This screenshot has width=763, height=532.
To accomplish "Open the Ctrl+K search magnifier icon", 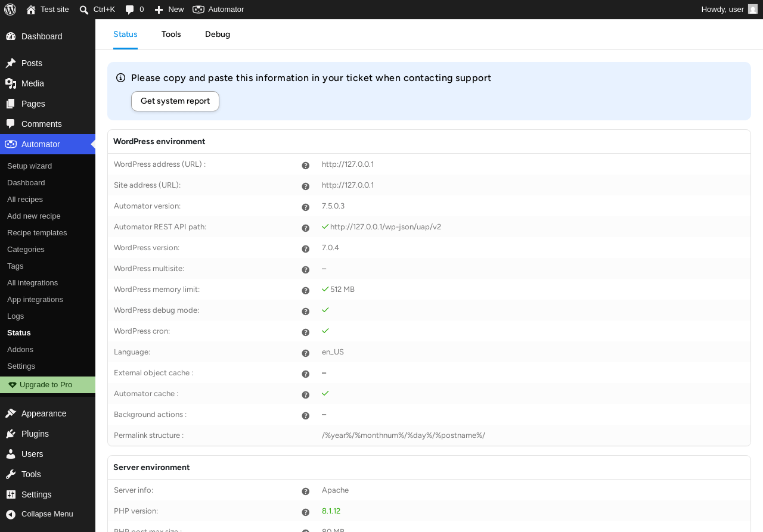I will 84,10.
